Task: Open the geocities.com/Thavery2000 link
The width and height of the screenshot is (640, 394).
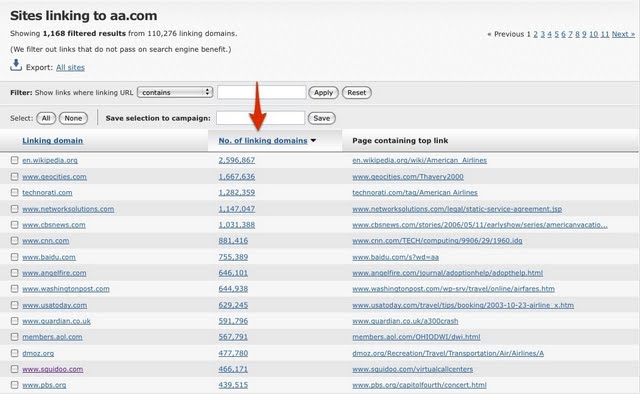Action: pos(408,177)
